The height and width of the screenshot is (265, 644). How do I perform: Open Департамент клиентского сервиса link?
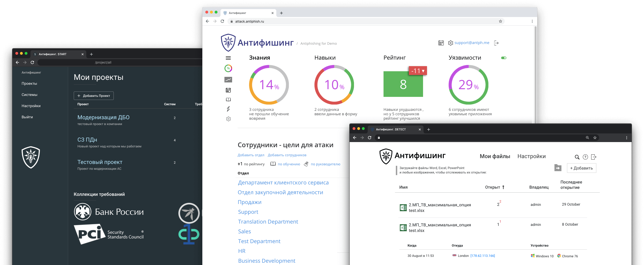pyautogui.click(x=283, y=183)
